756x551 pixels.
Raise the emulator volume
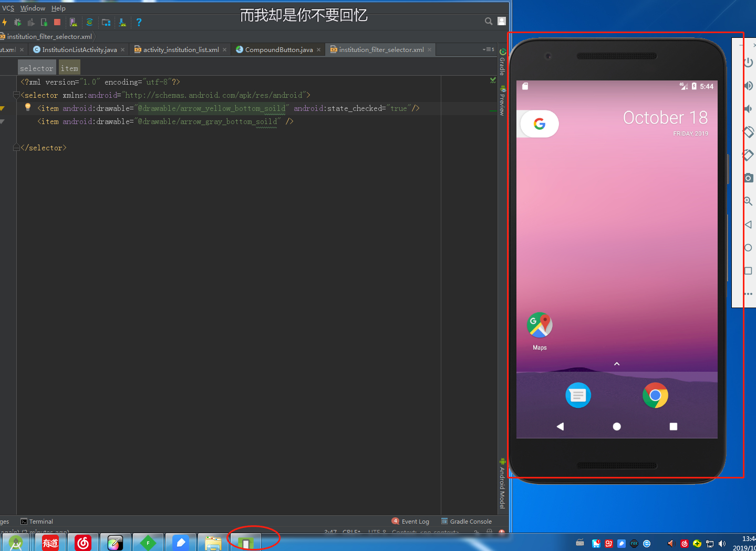click(749, 86)
